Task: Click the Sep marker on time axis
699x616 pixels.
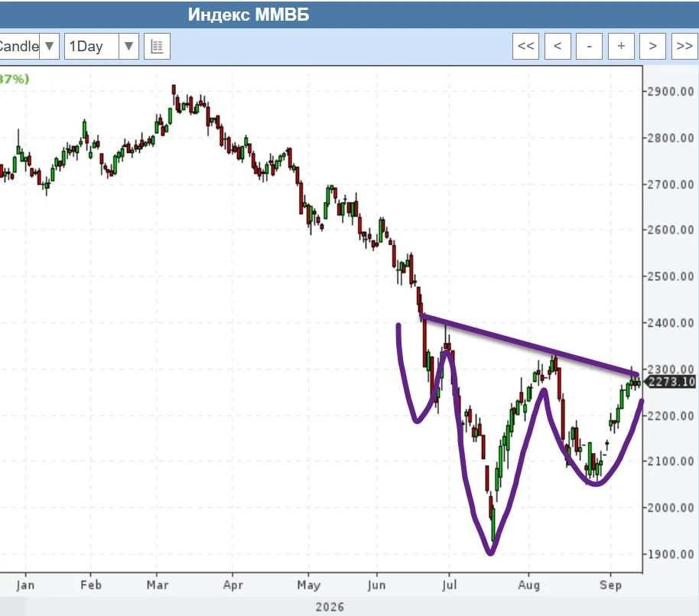Action: (x=610, y=585)
